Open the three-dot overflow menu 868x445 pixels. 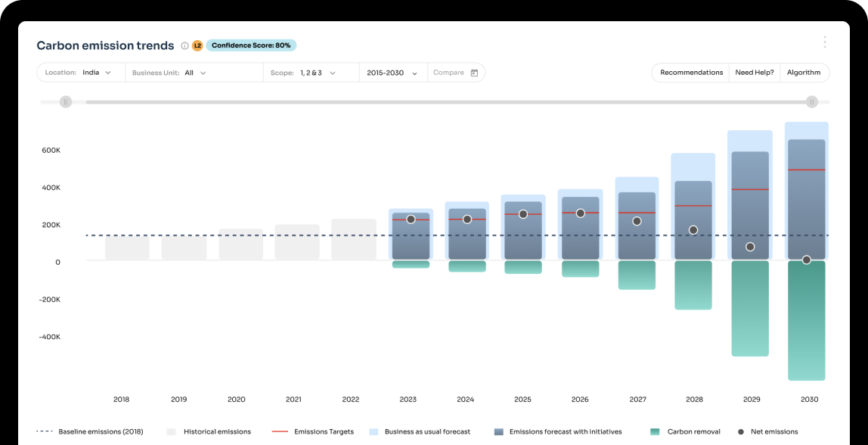[825, 42]
